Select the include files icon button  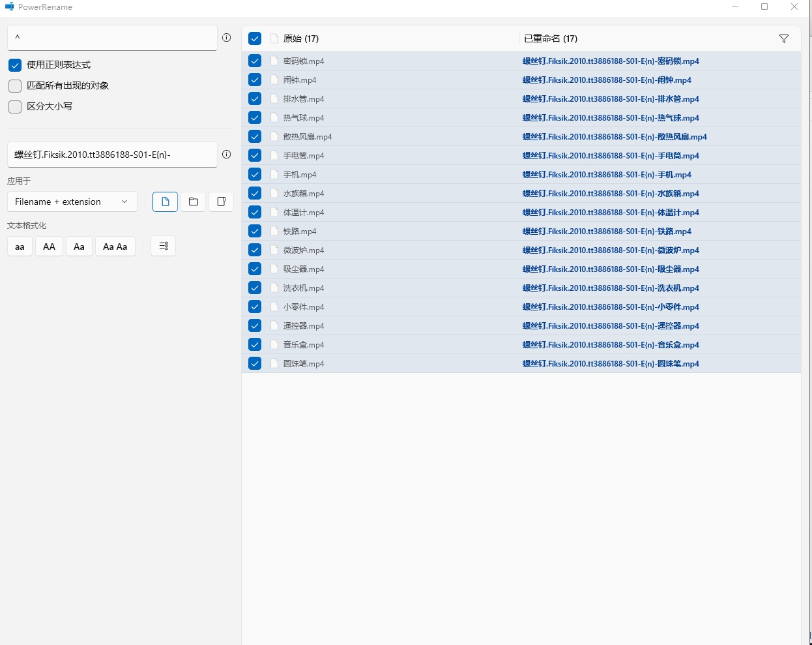pos(166,202)
